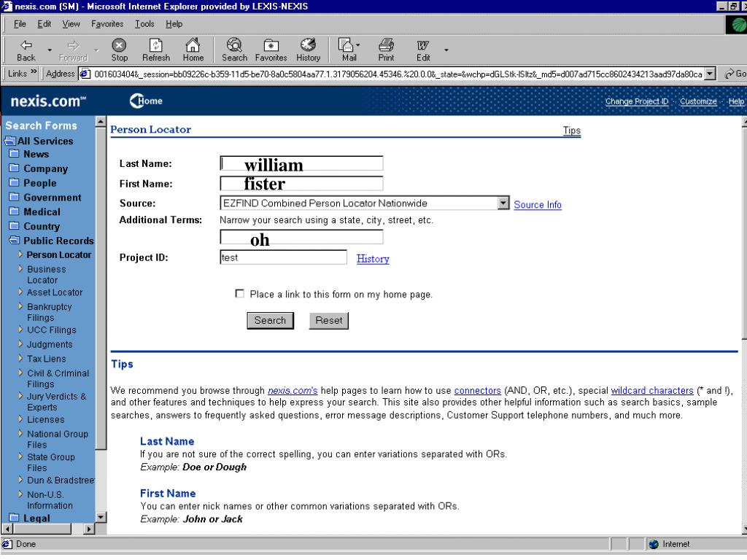The width and height of the screenshot is (747, 560).
Task: Open the View menu
Action: [x=71, y=24]
